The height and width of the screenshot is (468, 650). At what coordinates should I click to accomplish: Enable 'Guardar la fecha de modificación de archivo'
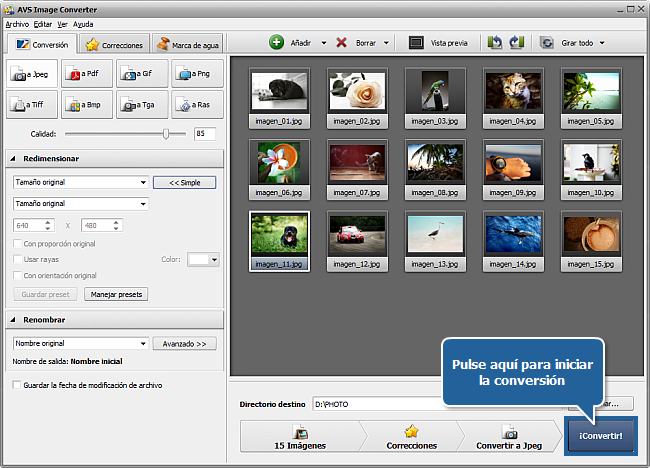[16, 385]
